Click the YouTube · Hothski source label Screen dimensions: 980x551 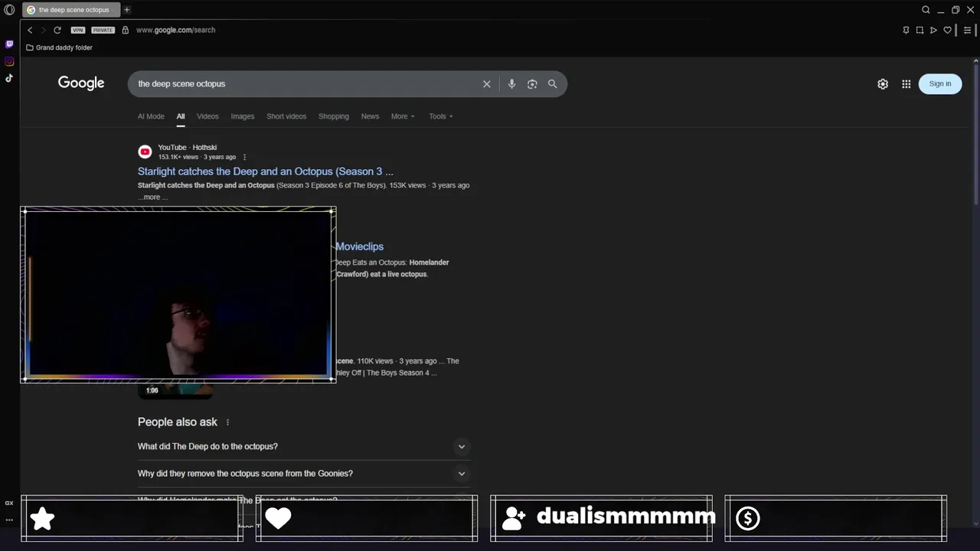187,148
